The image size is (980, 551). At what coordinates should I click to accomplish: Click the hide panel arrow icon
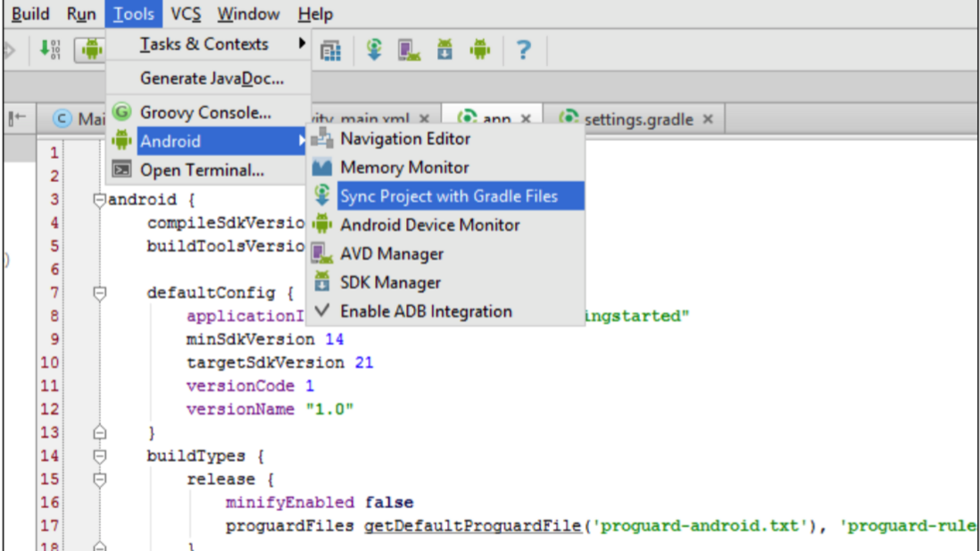[18, 118]
